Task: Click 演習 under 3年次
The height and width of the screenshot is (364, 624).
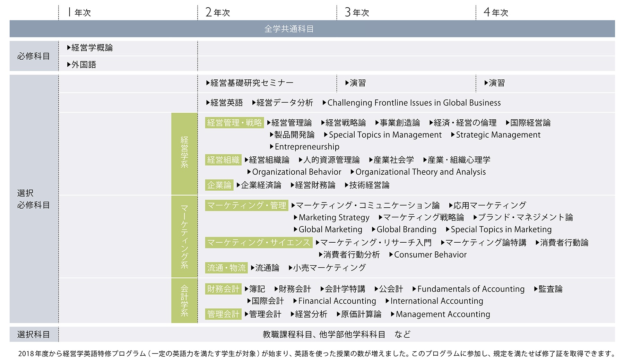Action: coord(355,83)
